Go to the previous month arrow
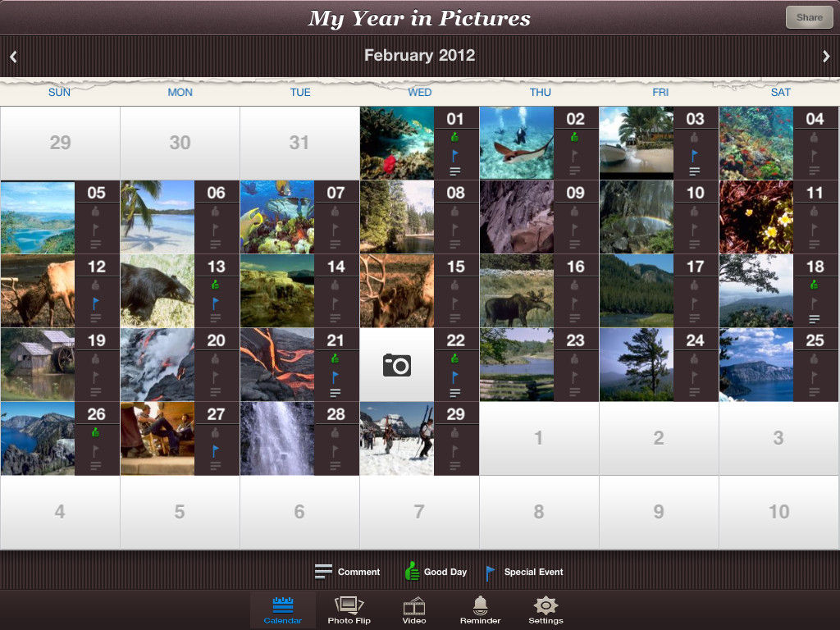This screenshot has width=840, height=630. pyautogui.click(x=13, y=57)
